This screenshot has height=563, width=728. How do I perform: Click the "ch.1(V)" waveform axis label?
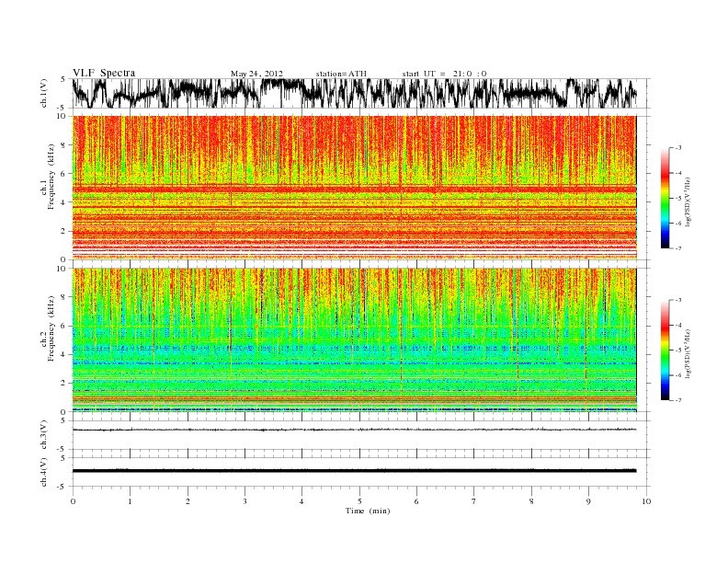[43, 93]
